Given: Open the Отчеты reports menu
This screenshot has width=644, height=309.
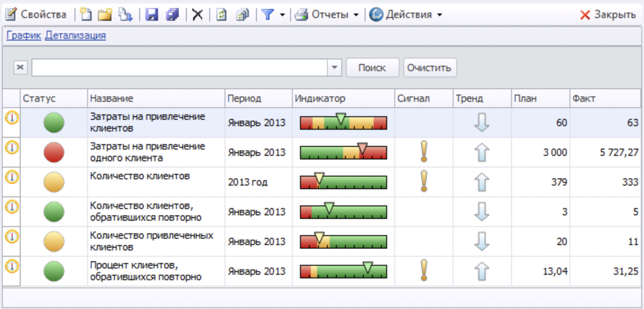Looking at the screenshot, I should coord(327,15).
